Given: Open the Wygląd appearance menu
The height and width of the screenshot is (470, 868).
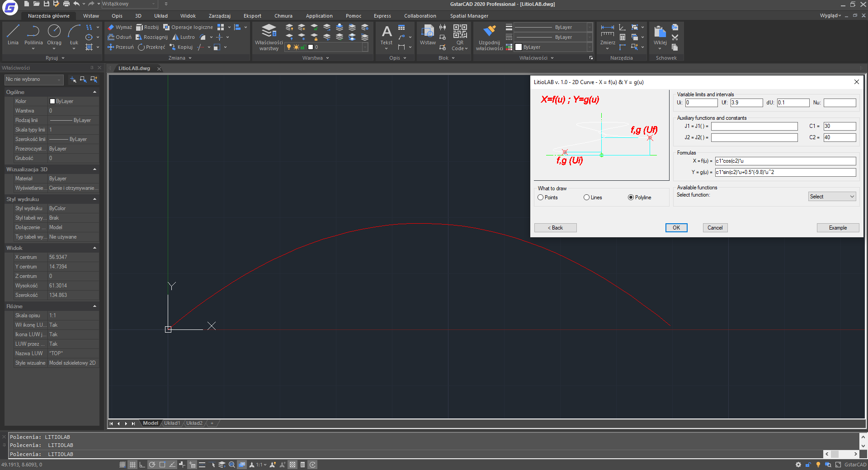Looking at the screenshot, I should pyautogui.click(x=830, y=16).
